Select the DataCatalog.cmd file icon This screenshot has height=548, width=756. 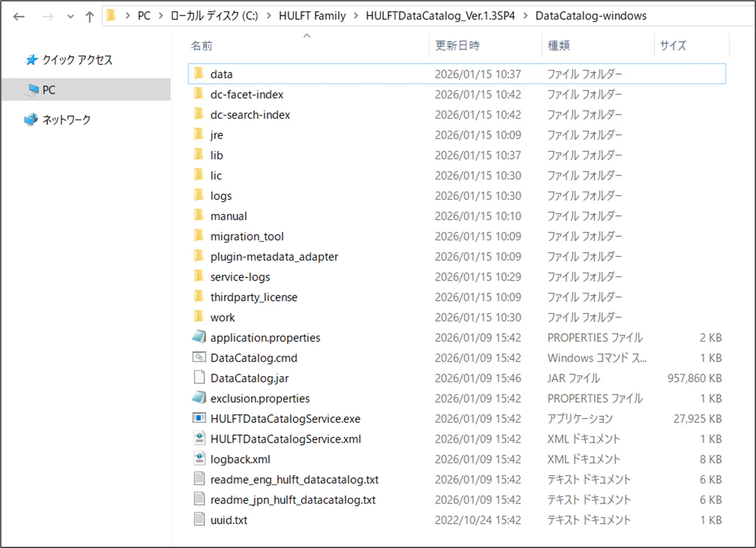(199, 357)
